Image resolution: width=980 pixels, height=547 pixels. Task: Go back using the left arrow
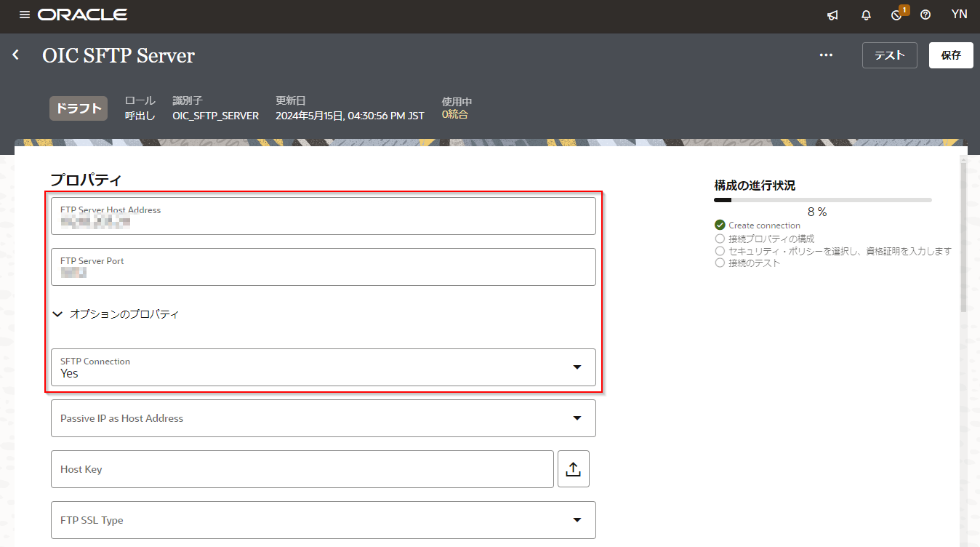pos(16,55)
